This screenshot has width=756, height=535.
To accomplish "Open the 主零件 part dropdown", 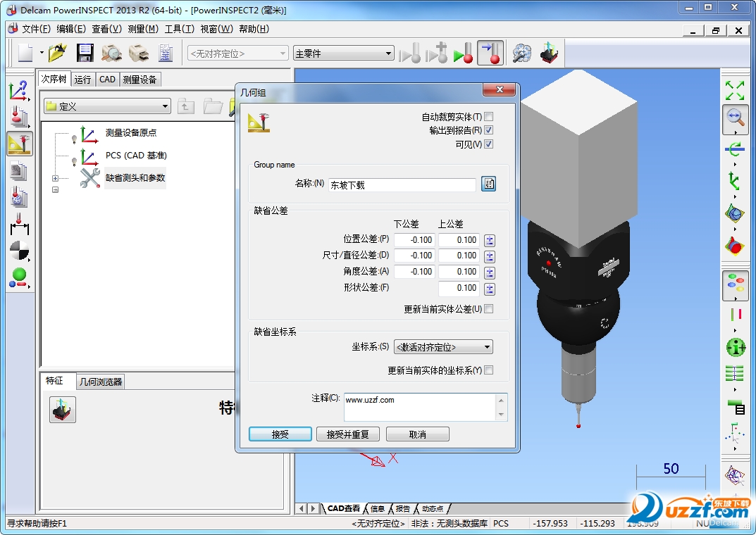I will (343, 53).
